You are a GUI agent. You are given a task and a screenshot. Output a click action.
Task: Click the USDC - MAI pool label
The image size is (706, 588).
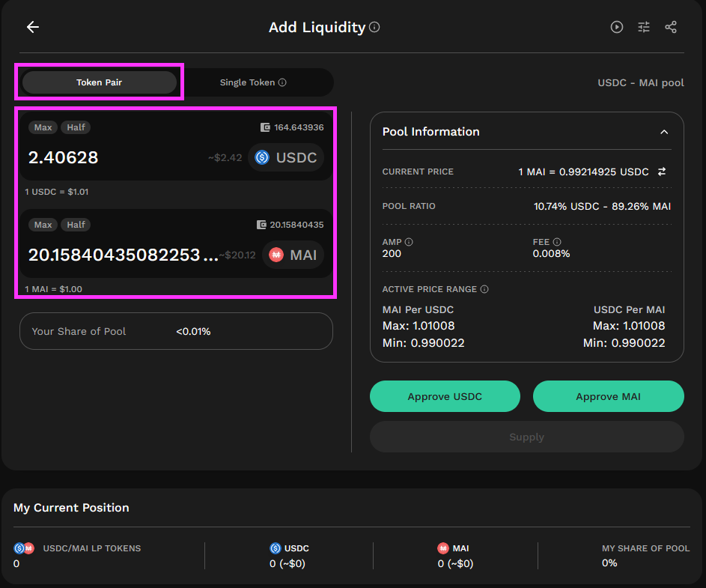(641, 83)
